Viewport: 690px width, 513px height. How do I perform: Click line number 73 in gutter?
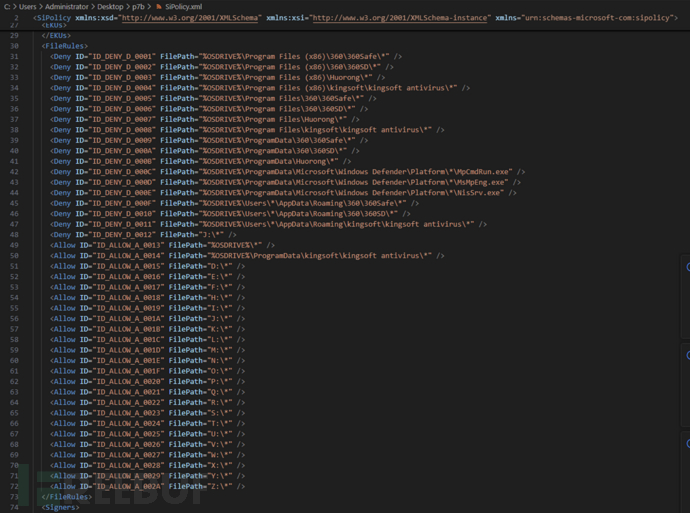coord(15,497)
